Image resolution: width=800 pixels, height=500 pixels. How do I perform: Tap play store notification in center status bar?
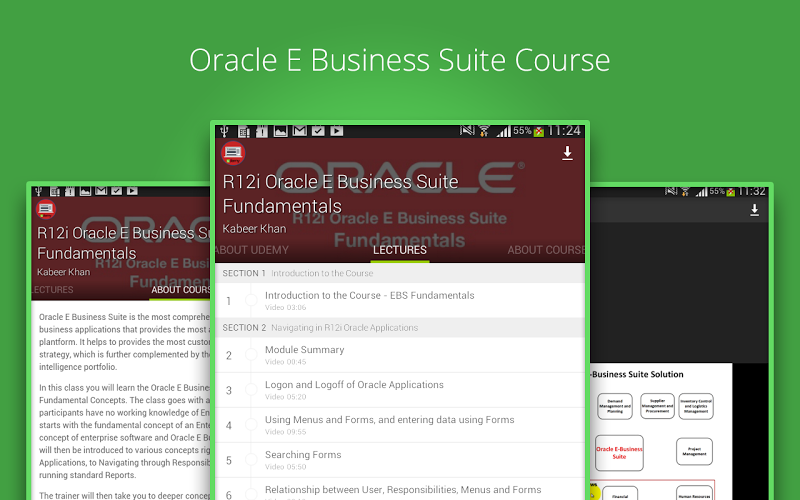point(337,131)
